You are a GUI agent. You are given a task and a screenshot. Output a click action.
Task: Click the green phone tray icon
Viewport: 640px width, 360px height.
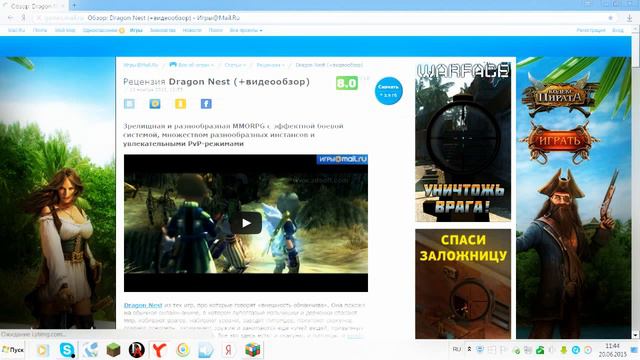540,350
